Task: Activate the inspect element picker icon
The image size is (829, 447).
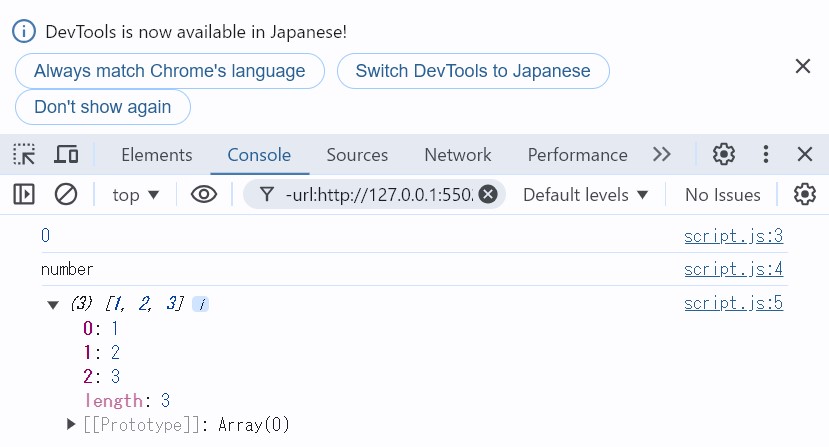Action: click(x=24, y=154)
